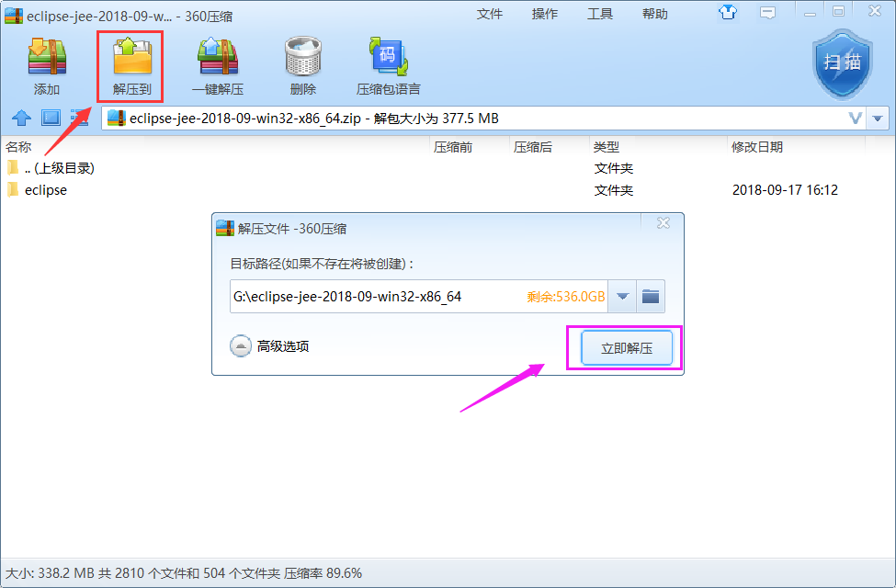The image size is (896, 588).
Task: Click the status bar size summary text
Action: (x=184, y=573)
